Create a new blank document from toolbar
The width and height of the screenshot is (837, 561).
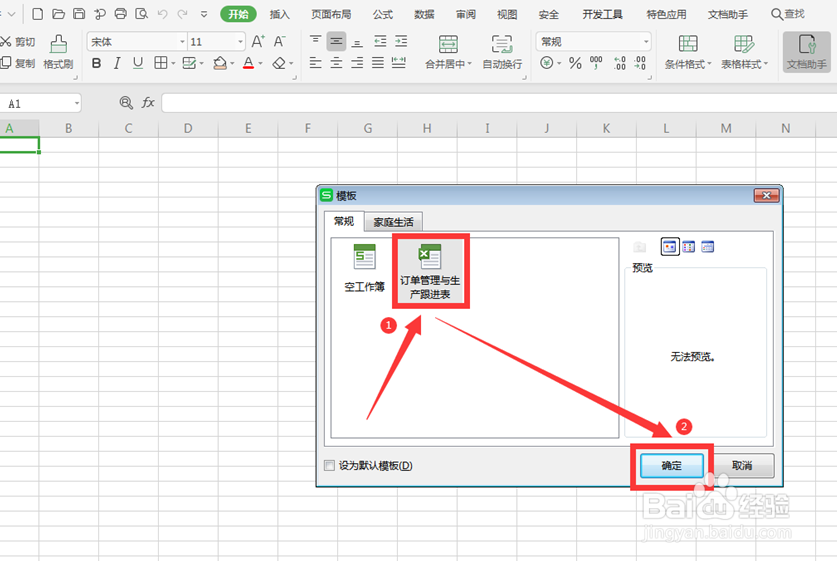(x=37, y=14)
